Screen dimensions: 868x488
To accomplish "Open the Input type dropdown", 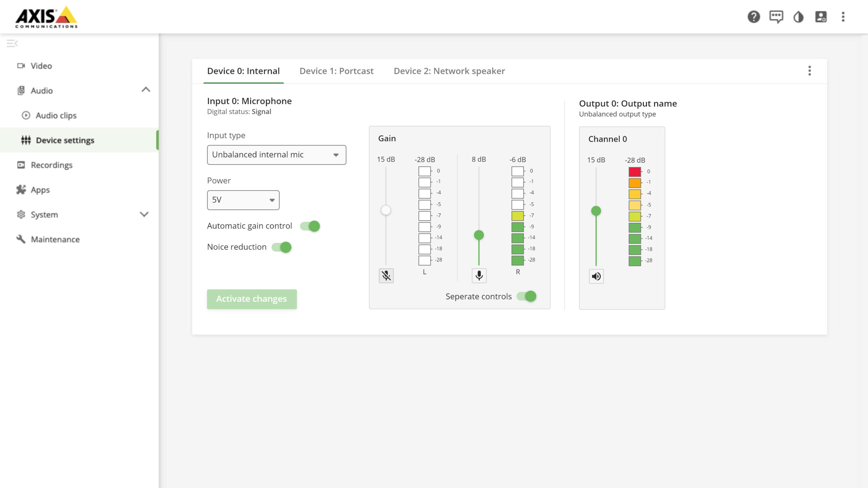I will coord(276,155).
